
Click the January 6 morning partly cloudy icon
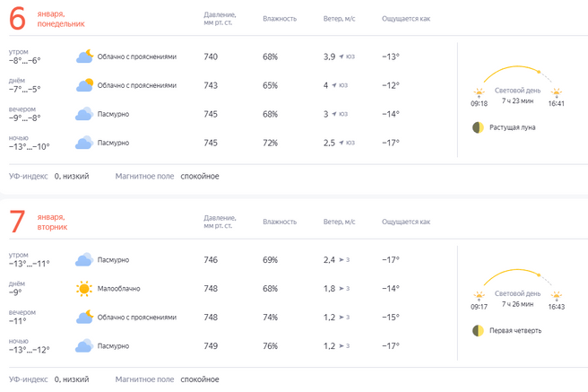(x=85, y=57)
